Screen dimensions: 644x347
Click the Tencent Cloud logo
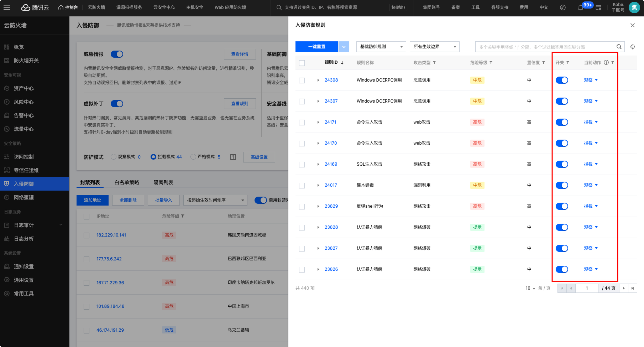tap(35, 7)
